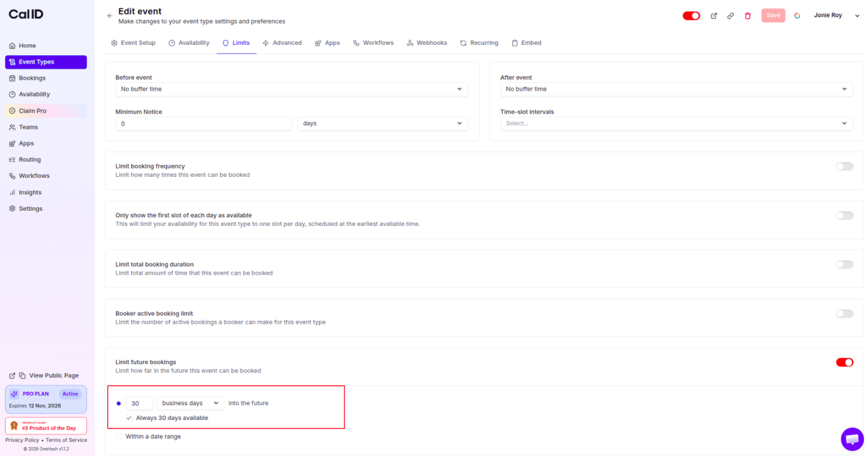Screen dimensions: 868x456
Task: Open the Apps tab
Action: click(x=327, y=43)
